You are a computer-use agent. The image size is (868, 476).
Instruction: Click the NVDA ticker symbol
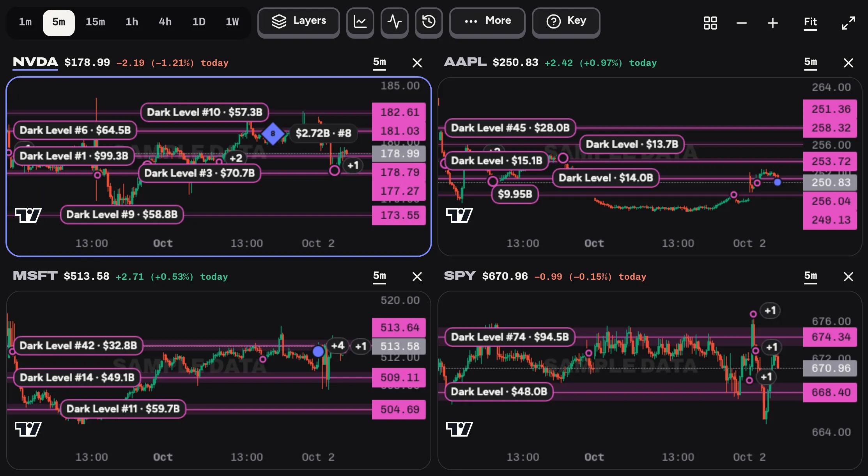pos(35,62)
